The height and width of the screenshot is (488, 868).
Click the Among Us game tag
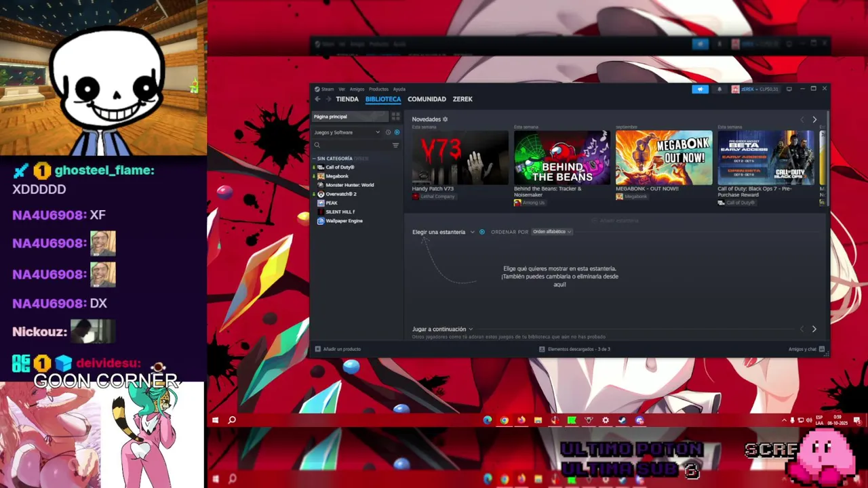click(x=529, y=203)
